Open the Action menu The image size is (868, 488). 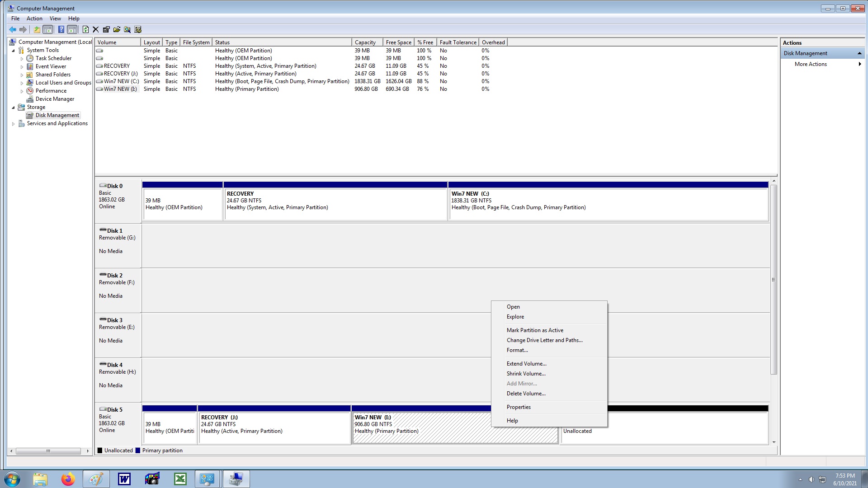[x=34, y=19]
